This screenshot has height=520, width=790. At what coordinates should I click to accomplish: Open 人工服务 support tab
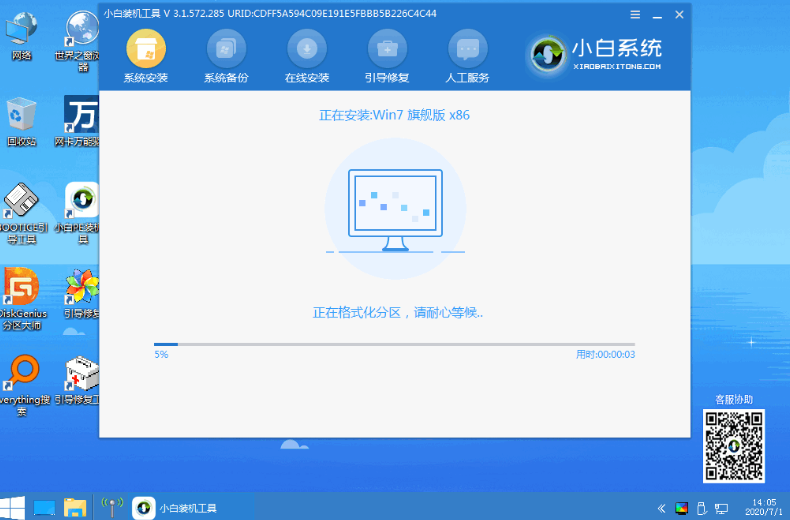pos(468,56)
